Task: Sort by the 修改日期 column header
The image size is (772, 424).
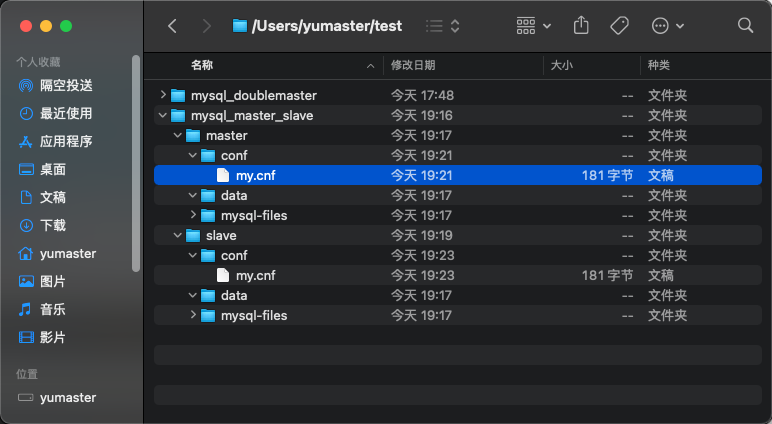Action: 413,65
